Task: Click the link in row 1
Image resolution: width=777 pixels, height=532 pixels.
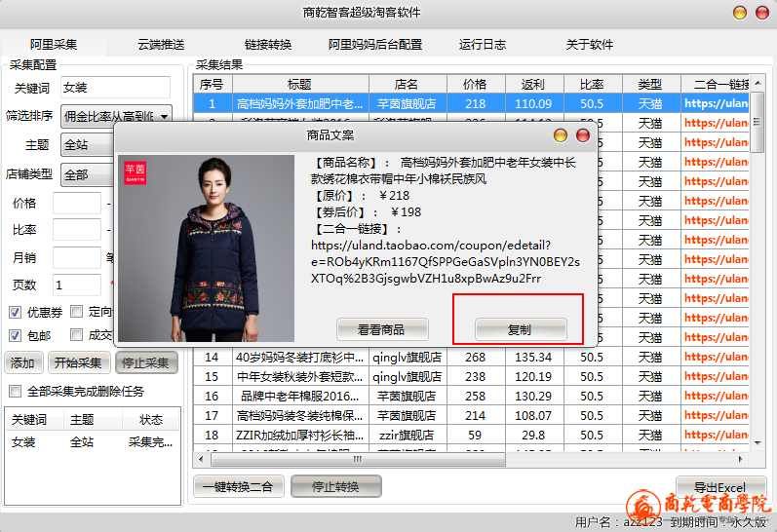Action: click(716, 103)
